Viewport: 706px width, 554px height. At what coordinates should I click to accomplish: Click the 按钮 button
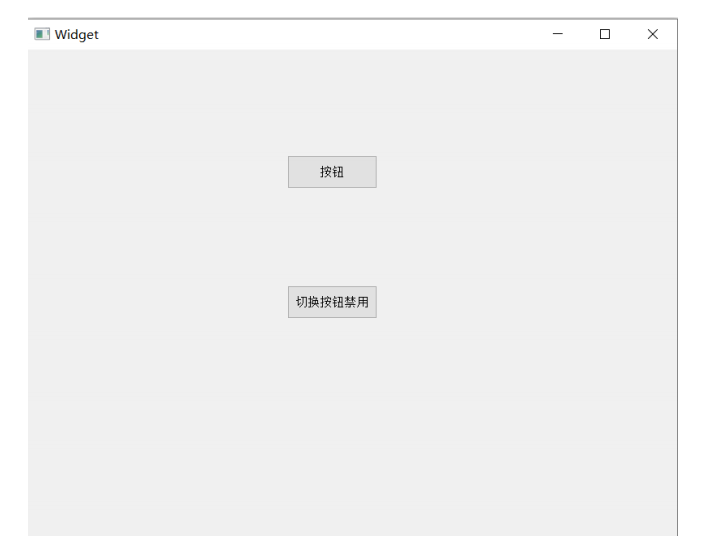click(x=332, y=172)
